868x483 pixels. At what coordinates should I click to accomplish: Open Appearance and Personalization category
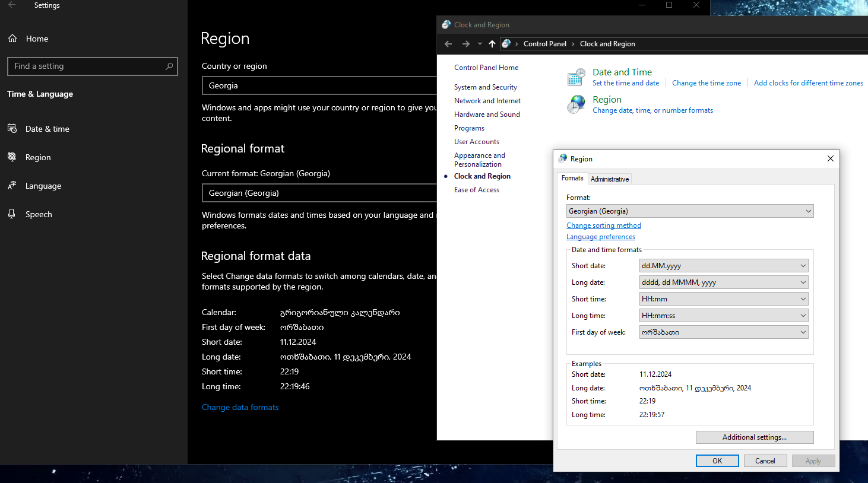click(x=480, y=160)
